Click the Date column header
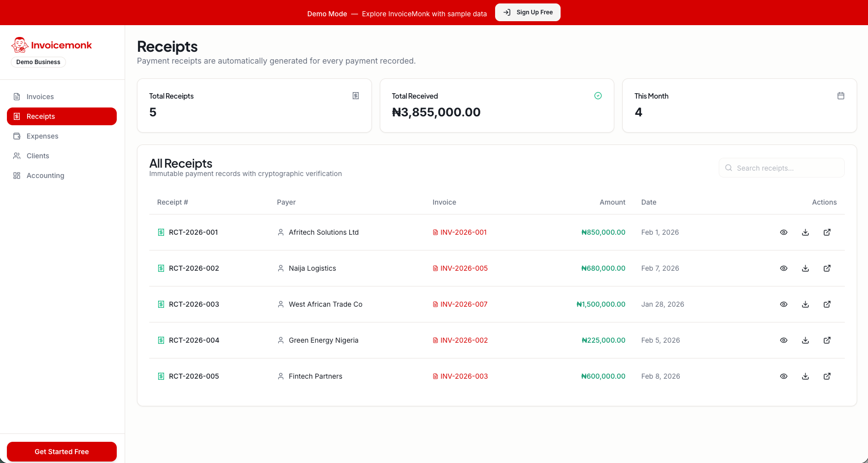Viewport: 868px width, 463px height. (x=649, y=202)
